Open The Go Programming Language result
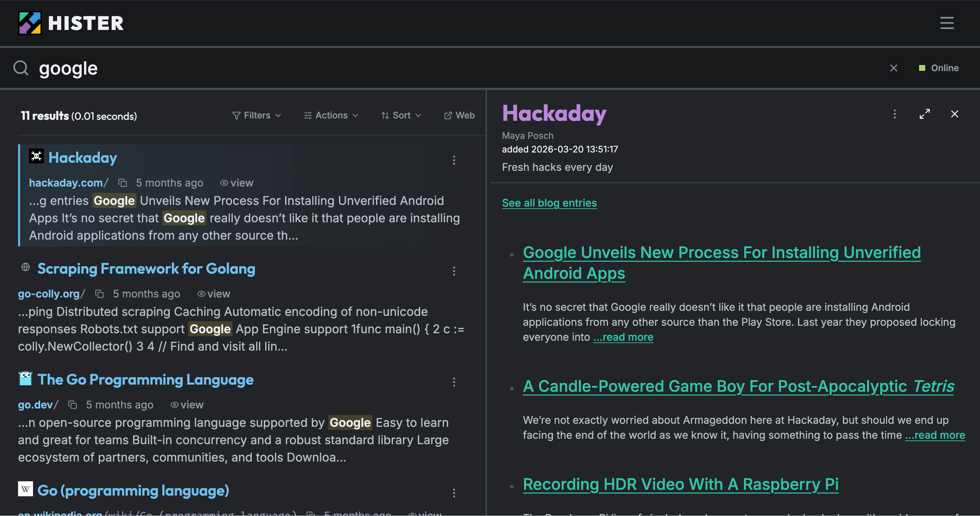This screenshot has width=980, height=516. coord(145,380)
